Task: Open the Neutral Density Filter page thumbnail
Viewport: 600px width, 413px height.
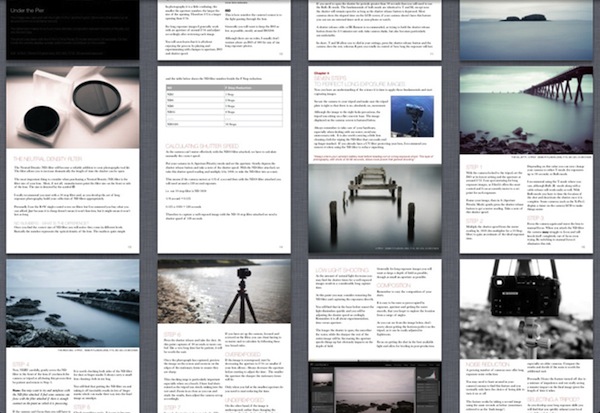Action: pos(73,160)
